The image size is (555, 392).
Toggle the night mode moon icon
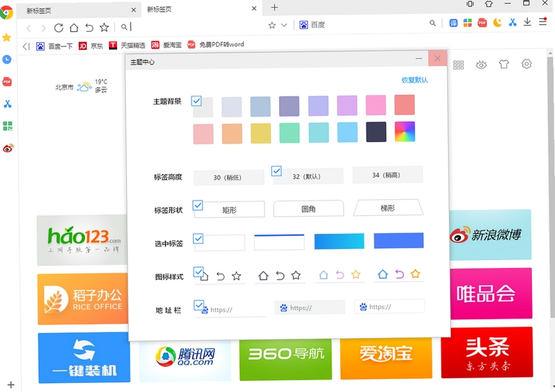coord(497,23)
